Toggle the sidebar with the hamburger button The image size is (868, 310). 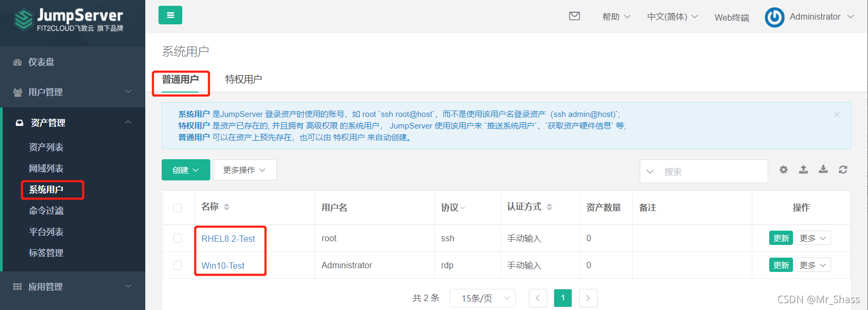pyautogui.click(x=170, y=15)
